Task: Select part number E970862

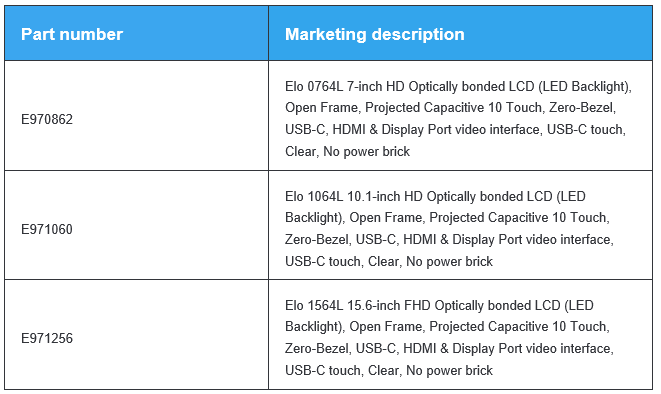Action: click(x=47, y=119)
